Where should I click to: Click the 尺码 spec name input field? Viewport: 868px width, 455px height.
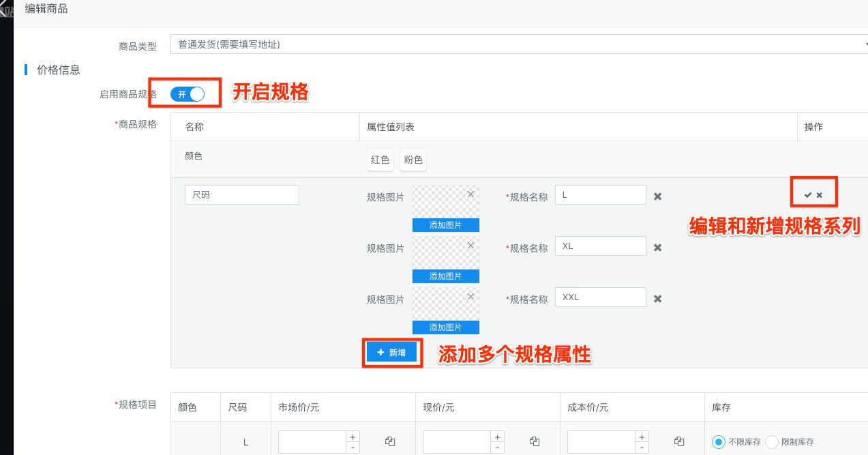coord(241,194)
